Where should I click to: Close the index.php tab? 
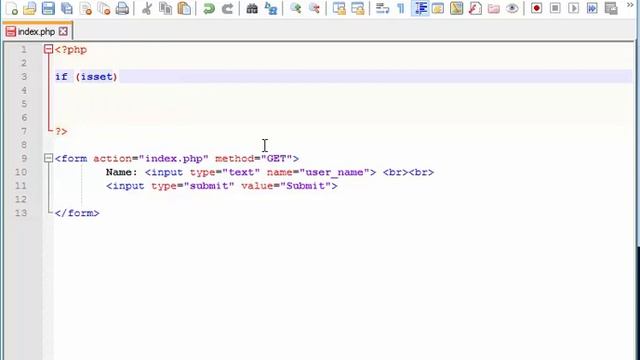[63, 31]
